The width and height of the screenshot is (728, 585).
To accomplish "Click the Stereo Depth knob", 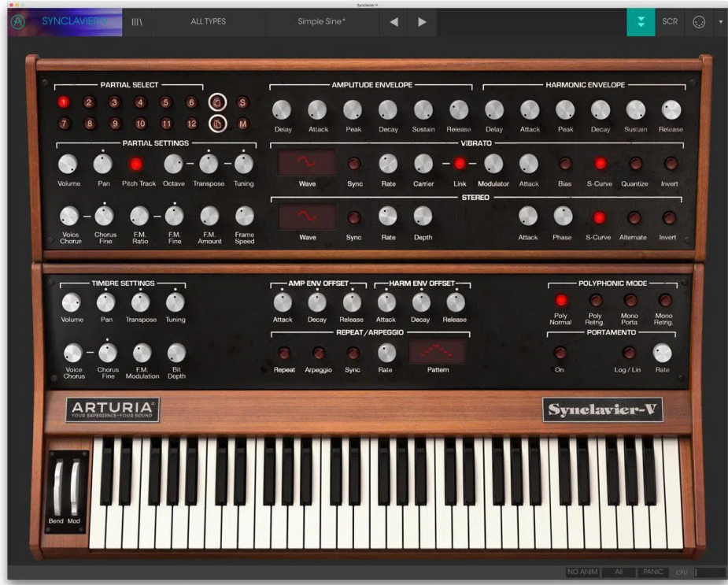I will (x=423, y=216).
